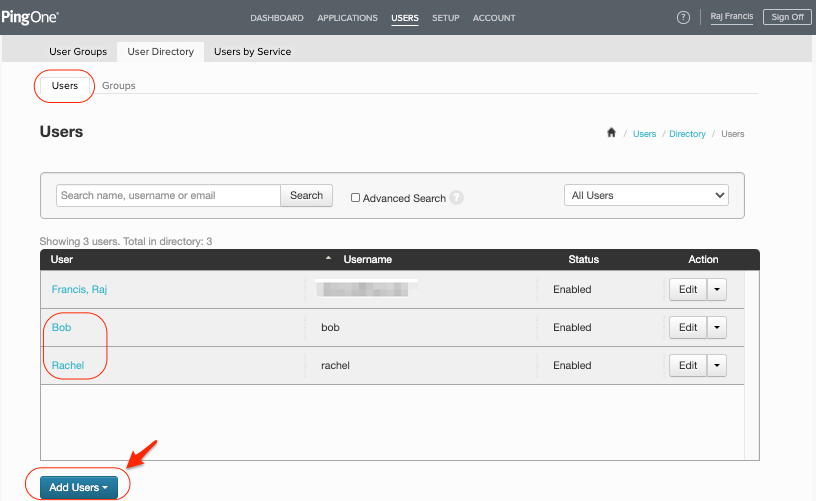Switch to the User Groups tab
816x501 pixels.
click(x=78, y=51)
